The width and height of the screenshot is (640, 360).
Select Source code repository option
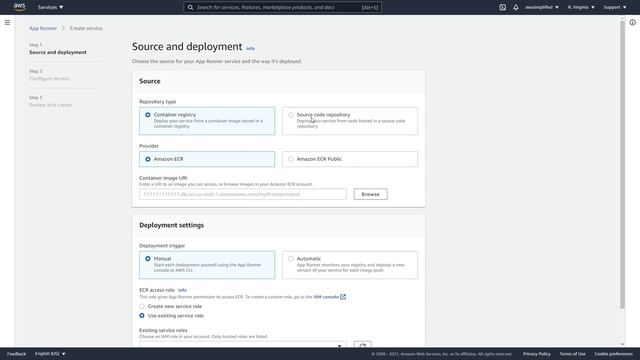(350, 121)
